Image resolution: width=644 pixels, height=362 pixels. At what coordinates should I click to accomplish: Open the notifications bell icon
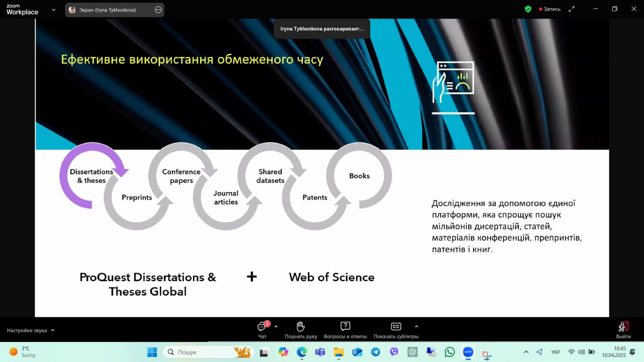pyautogui.click(x=632, y=352)
